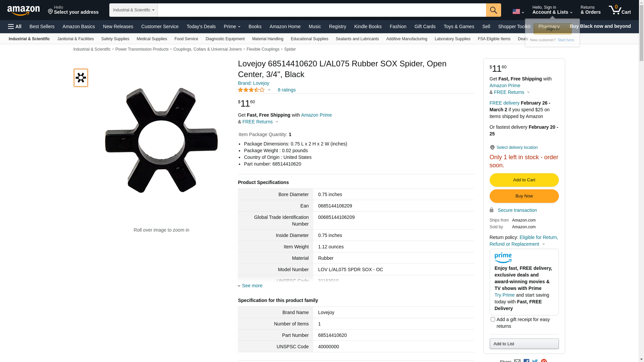
Task: Share the product via Facebook icon
Action: coord(526,361)
